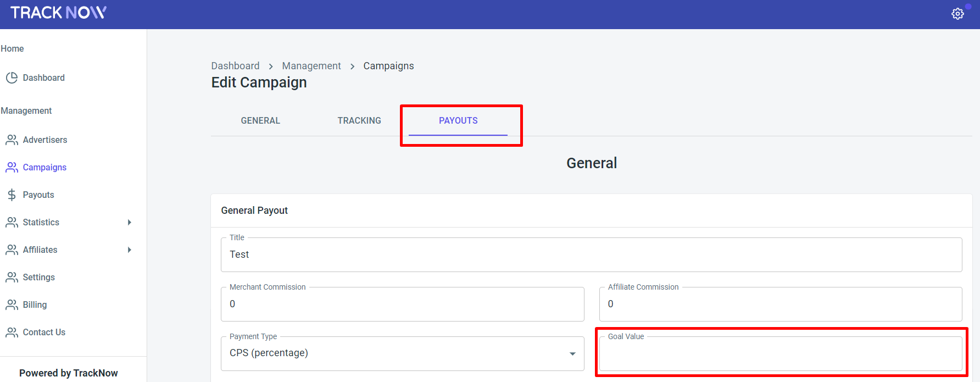Click the Billing sidebar icon

(x=12, y=305)
